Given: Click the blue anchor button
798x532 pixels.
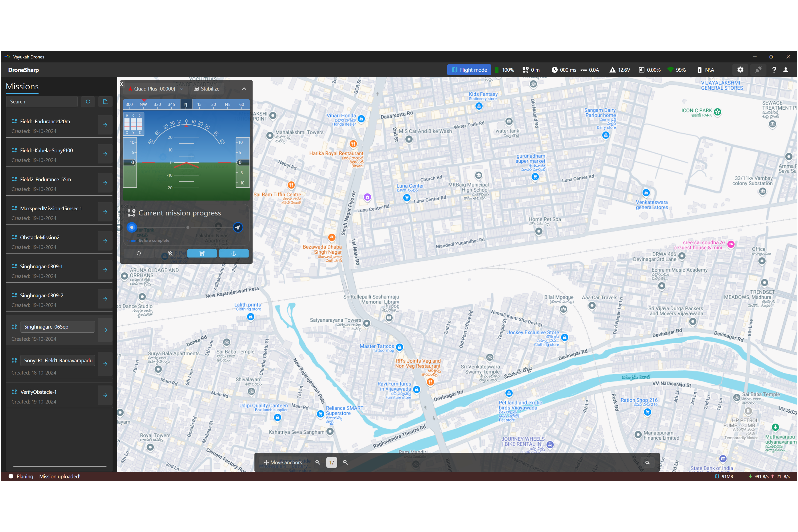Looking at the screenshot, I should (x=234, y=254).
